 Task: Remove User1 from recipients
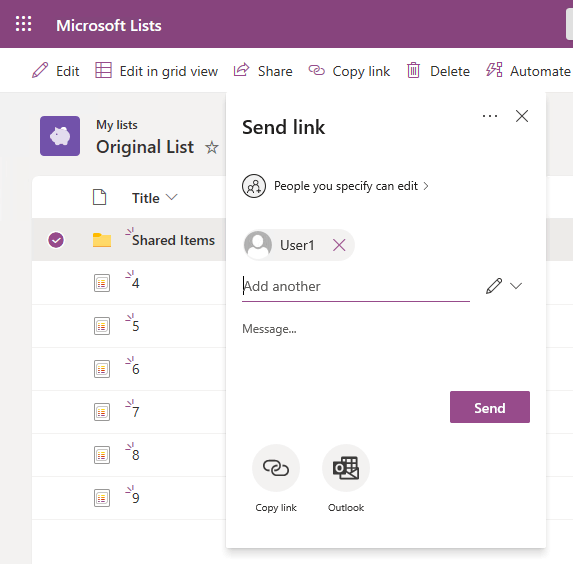tap(339, 245)
